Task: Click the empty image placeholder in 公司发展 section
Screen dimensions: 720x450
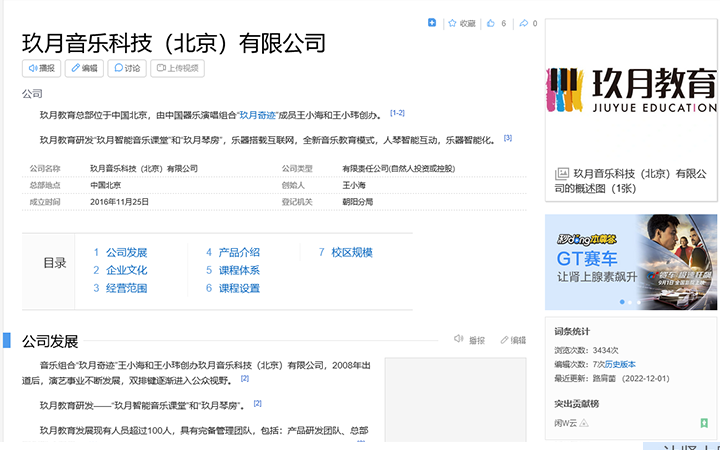Action: point(455,399)
